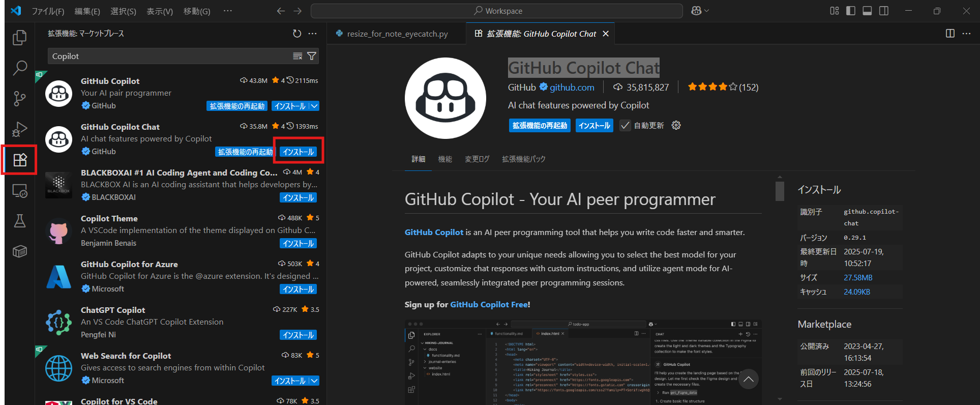
Task: Open GitHub Copilot link in description
Action: click(434, 232)
